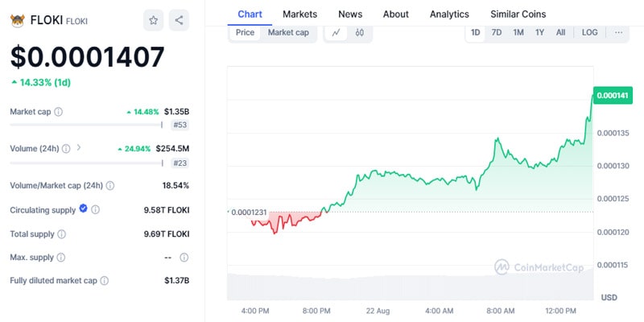This screenshot has width=644, height=322.
Task: Click the $1.35B market cap value
Action: (176, 112)
